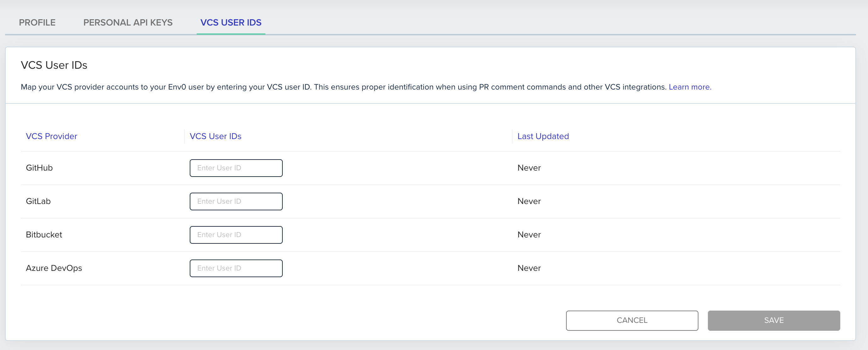Click the Never value in Azure DevOps row
This screenshot has height=350, width=868.
coord(529,268)
